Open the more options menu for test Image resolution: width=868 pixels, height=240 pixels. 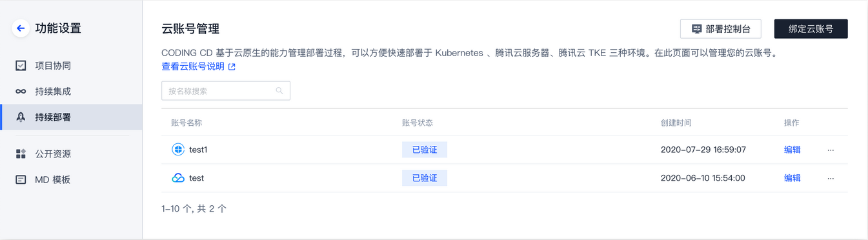831,178
